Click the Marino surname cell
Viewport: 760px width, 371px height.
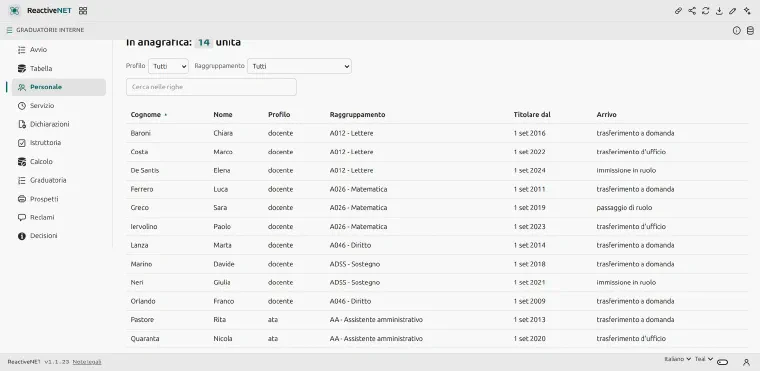click(142, 264)
